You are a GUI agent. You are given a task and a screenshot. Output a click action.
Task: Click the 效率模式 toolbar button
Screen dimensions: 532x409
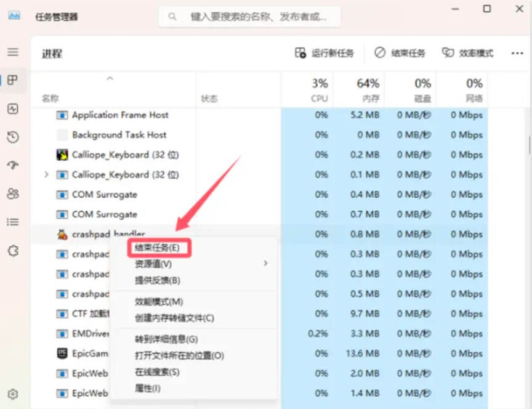(467, 53)
